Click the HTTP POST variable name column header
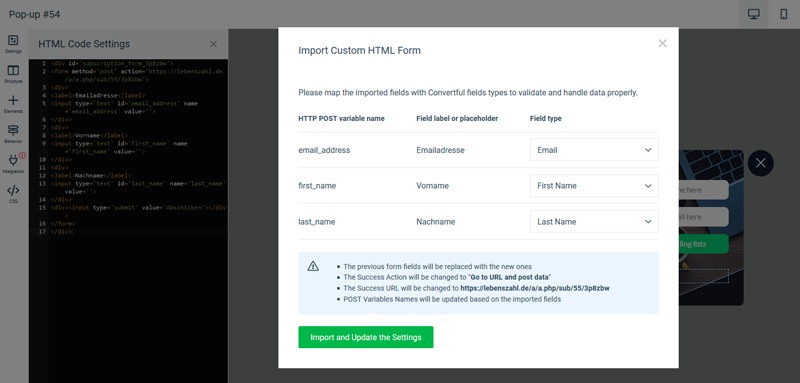Viewport: 800px width, 383px height. pyautogui.click(x=341, y=118)
